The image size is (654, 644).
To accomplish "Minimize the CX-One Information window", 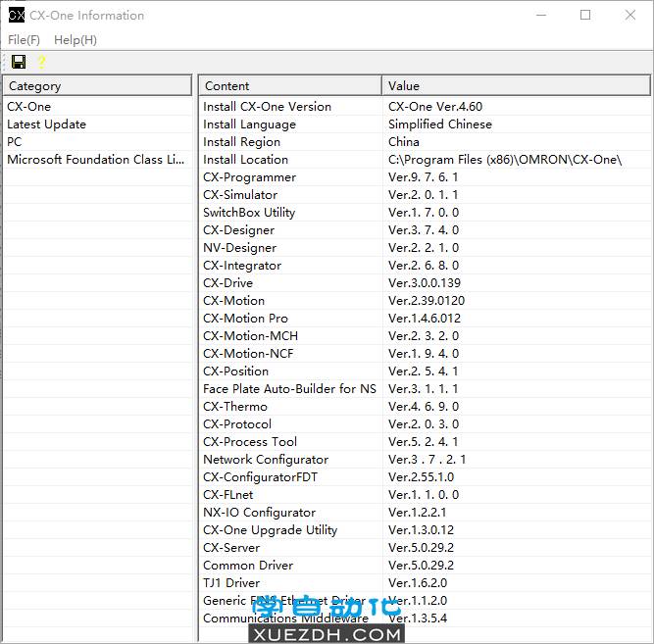I will coord(541,15).
